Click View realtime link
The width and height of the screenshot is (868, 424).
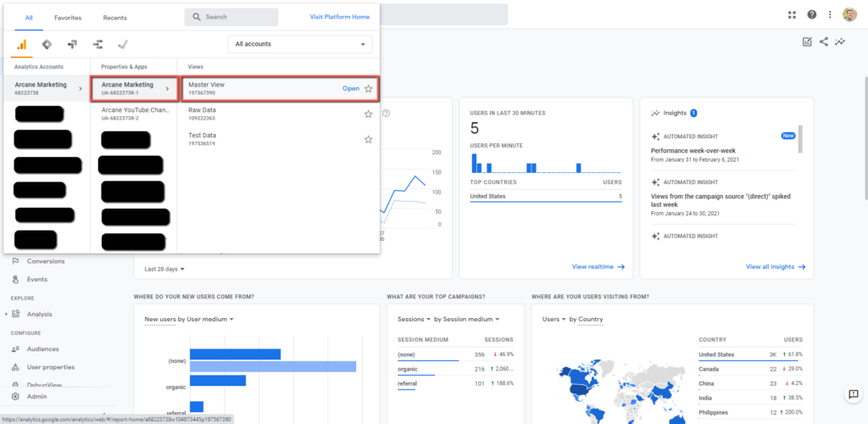tap(598, 267)
